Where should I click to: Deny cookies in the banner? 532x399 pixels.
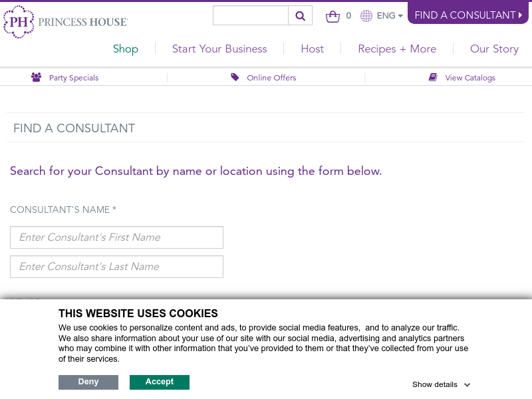pyautogui.click(x=88, y=382)
